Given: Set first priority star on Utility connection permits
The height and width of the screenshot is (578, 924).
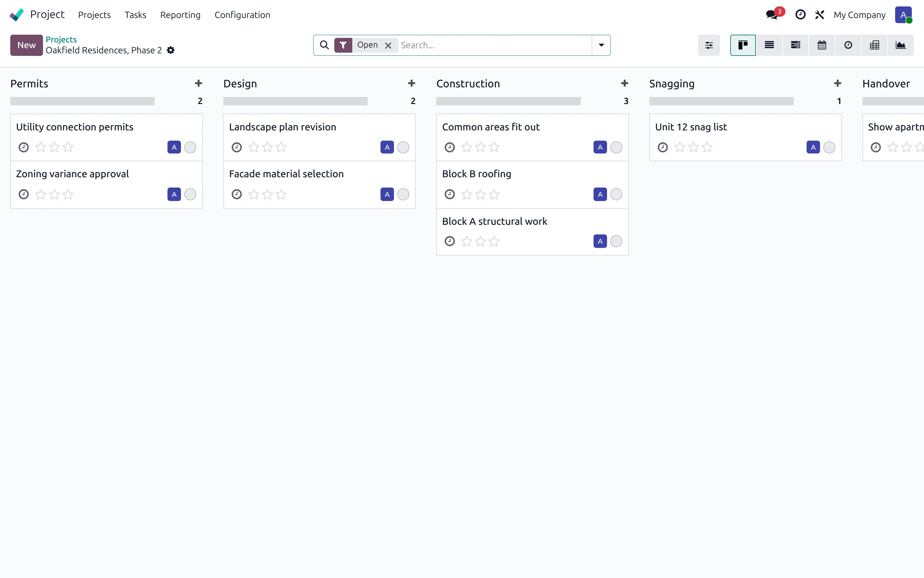Looking at the screenshot, I should point(41,147).
